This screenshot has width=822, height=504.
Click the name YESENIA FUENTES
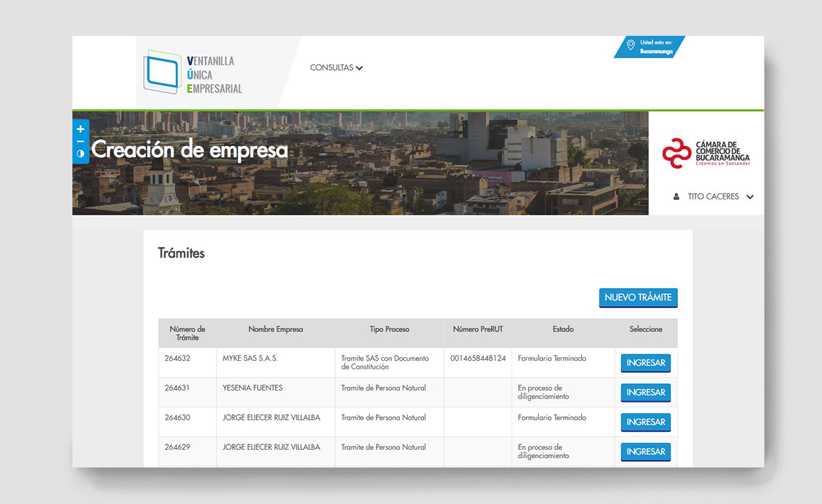point(252,387)
